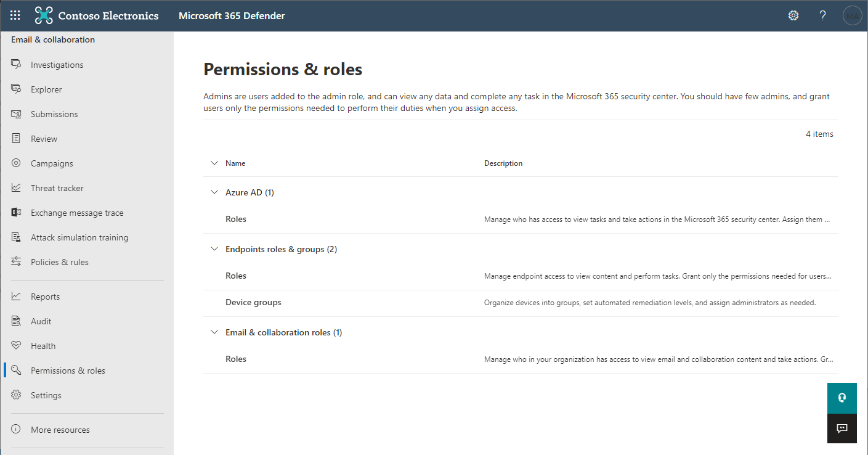Click the Microsoft 365 Defender title
The image size is (868, 455).
point(232,16)
